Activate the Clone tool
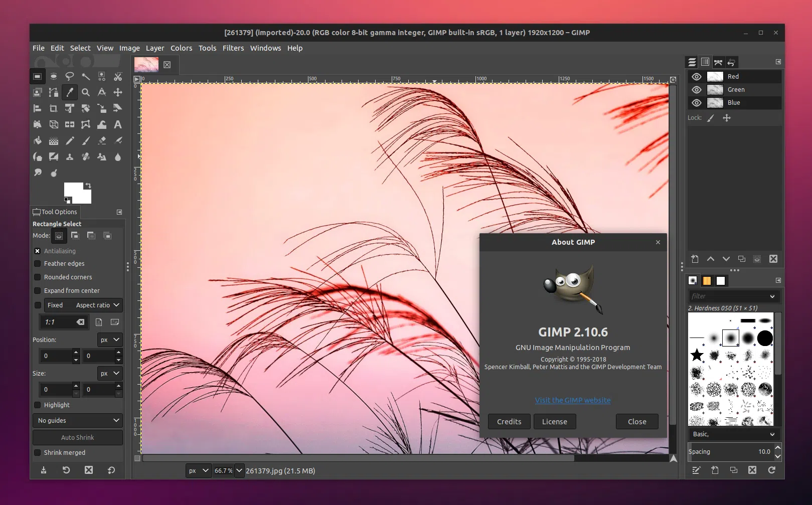The image size is (812, 505). pyautogui.click(x=70, y=156)
